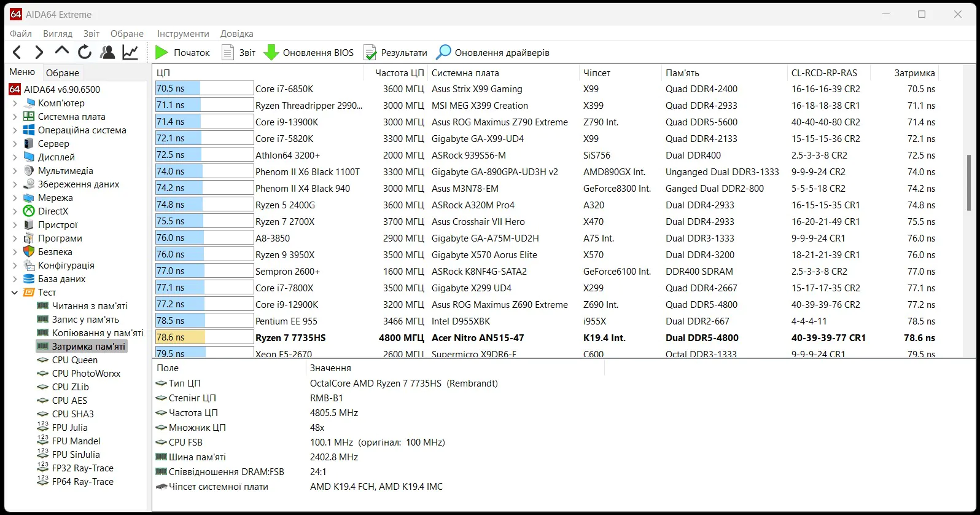Screen dimensions: 980x515
Task: Go up one level with Up arrow
Action: 61,52
